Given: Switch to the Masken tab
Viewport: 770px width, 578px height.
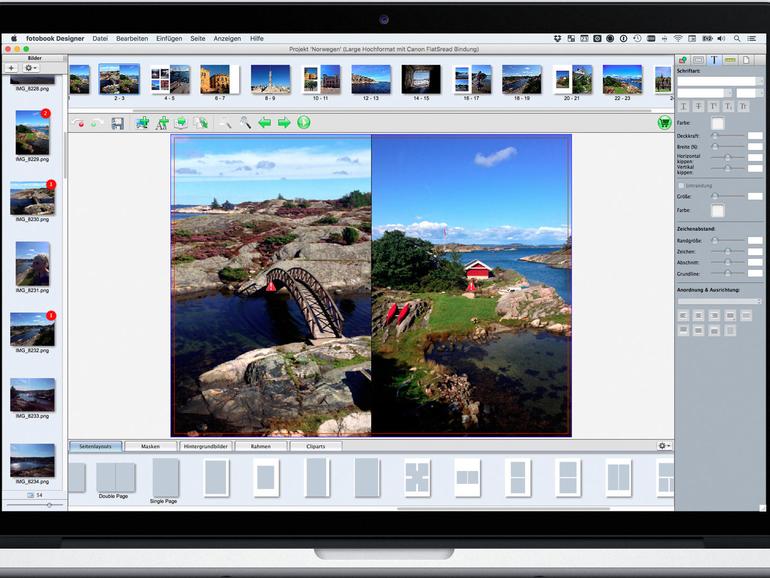Looking at the screenshot, I should (x=150, y=446).
